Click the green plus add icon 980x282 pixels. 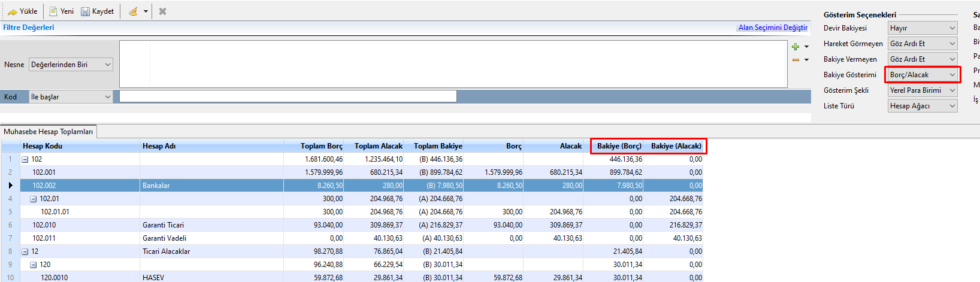(x=796, y=47)
